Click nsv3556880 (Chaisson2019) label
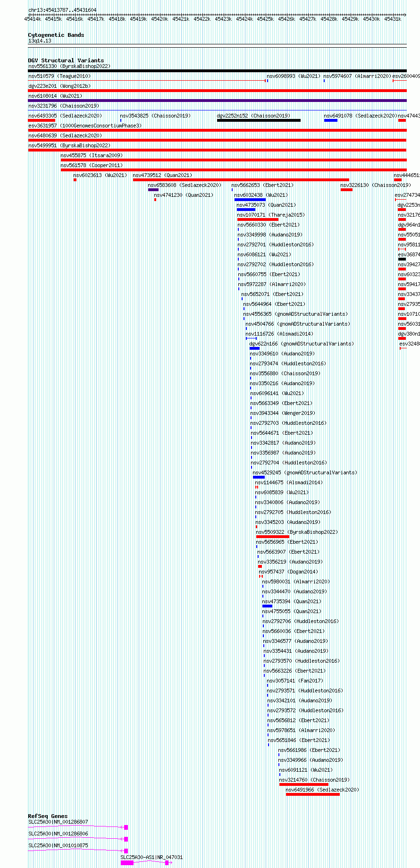This screenshot has height=868, width=420. (x=285, y=373)
